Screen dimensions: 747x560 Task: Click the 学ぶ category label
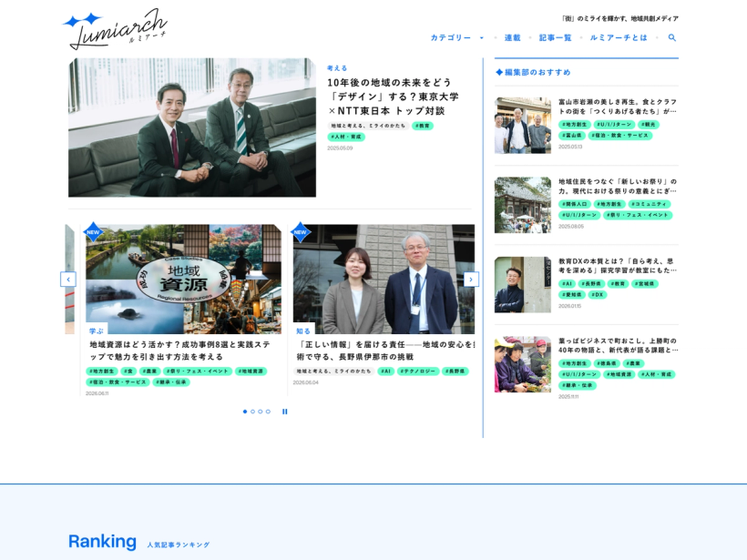pos(97,331)
